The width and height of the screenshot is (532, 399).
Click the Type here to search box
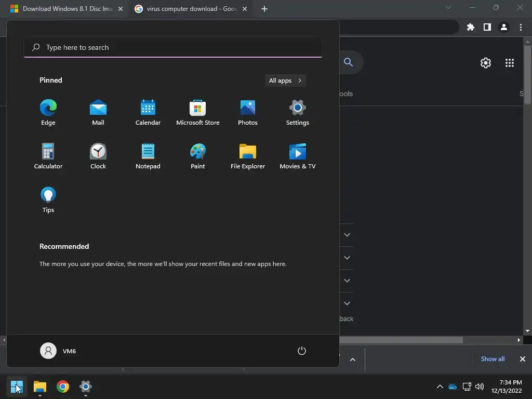(173, 47)
